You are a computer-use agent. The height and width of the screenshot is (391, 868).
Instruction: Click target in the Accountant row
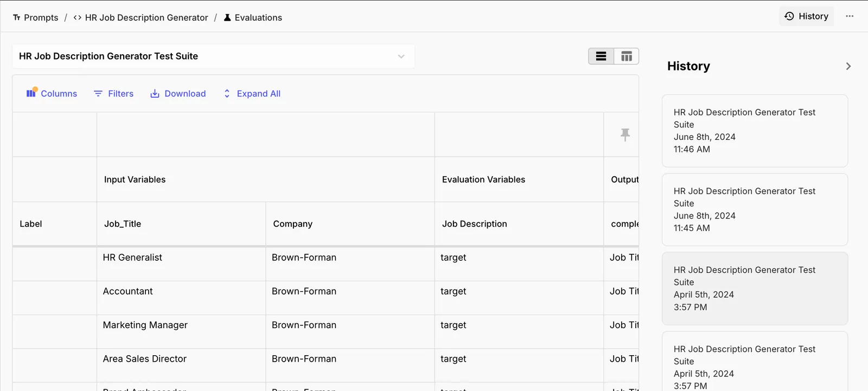tap(453, 291)
